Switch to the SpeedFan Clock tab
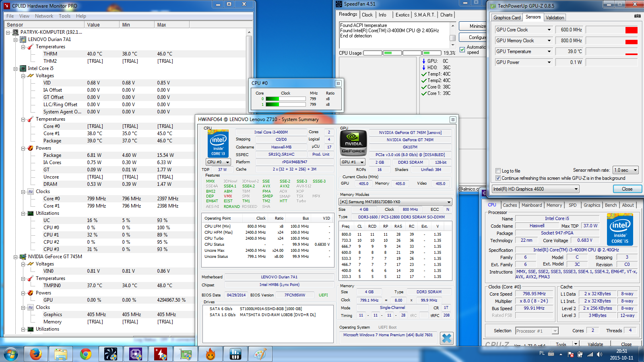 pyautogui.click(x=367, y=15)
